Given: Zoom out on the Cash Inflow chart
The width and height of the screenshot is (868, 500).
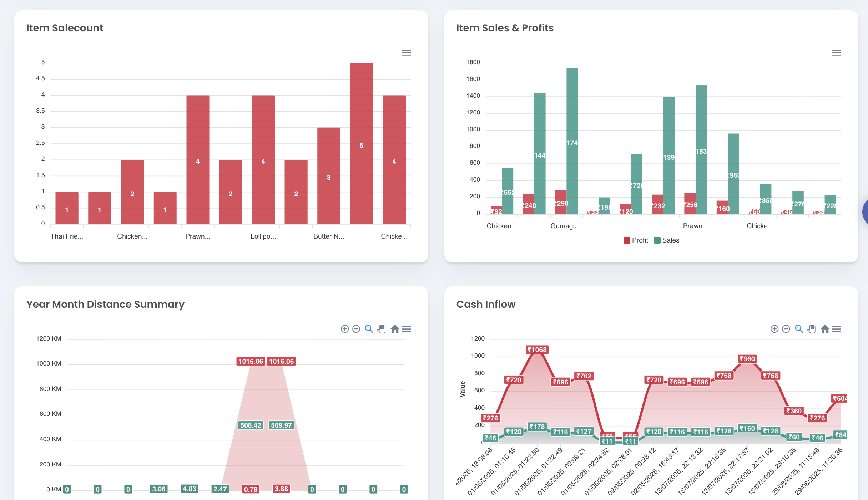Looking at the screenshot, I should (x=786, y=329).
